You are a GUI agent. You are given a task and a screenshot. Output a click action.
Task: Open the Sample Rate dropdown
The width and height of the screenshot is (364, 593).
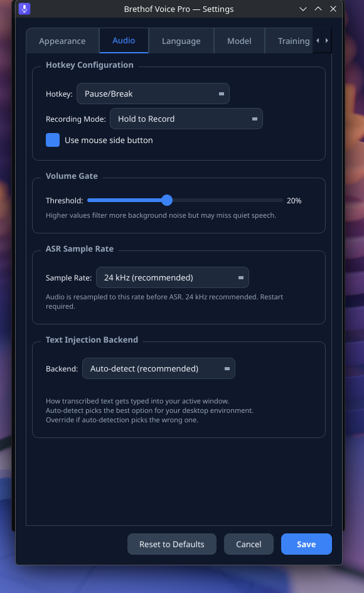coord(172,277)
